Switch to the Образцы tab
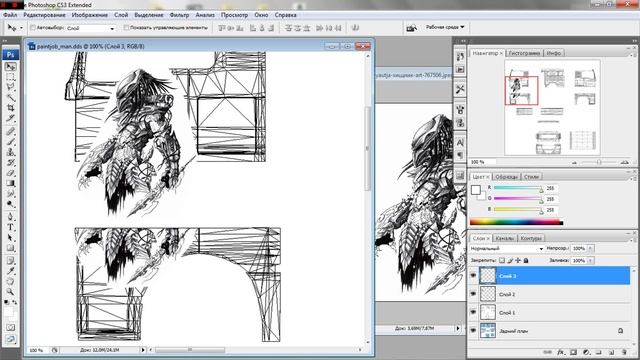The image size is (640, 360). (506, 177)
